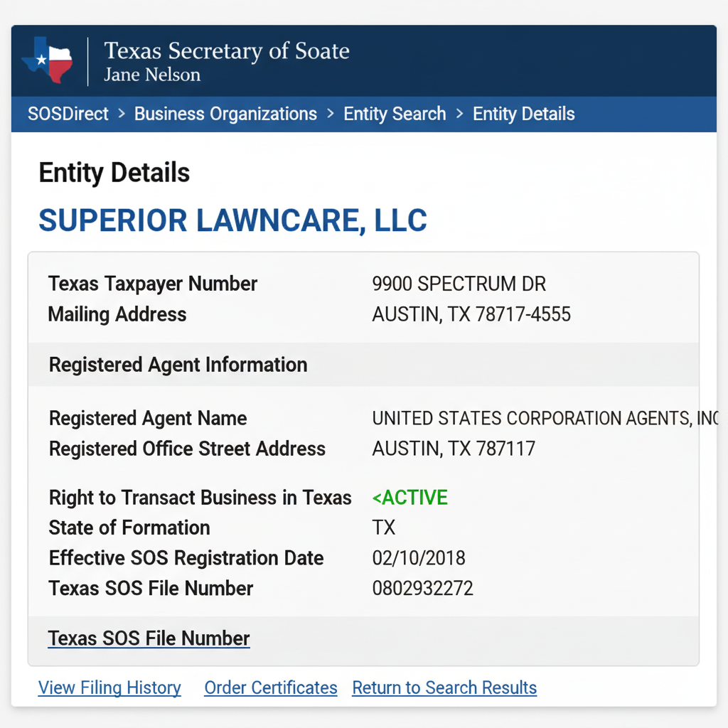
Task: Click the SUPERIOR LAWNCARE, LLC heading
Action: tap(232, 220)
